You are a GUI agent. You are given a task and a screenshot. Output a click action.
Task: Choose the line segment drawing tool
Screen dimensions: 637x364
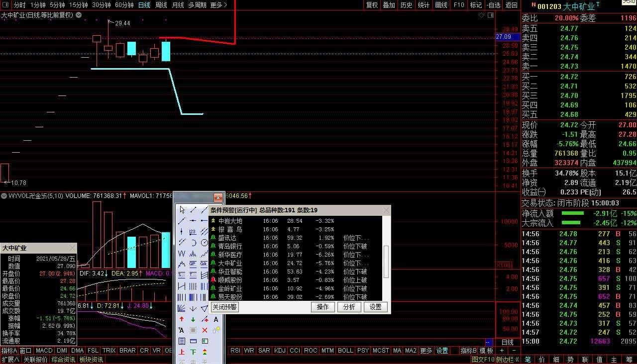[193, 209]
